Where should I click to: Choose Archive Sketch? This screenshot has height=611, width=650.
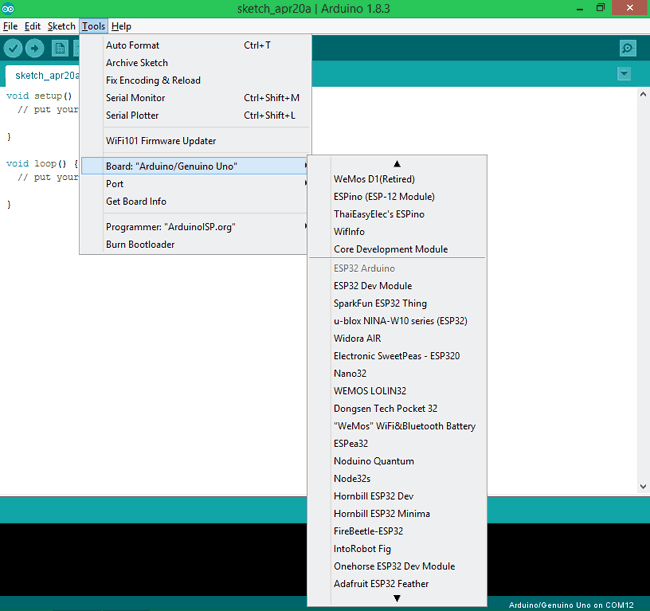coord(195,63)
